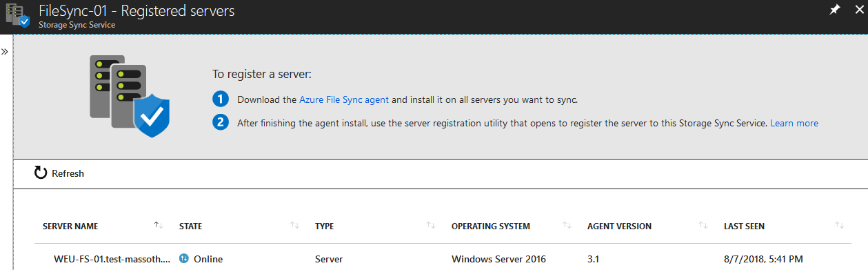The height and width of the screenshot is (270, 868).
Task: Sort by the OPERATING SYSTEM column arrows
Action: (x=567, y=225)
